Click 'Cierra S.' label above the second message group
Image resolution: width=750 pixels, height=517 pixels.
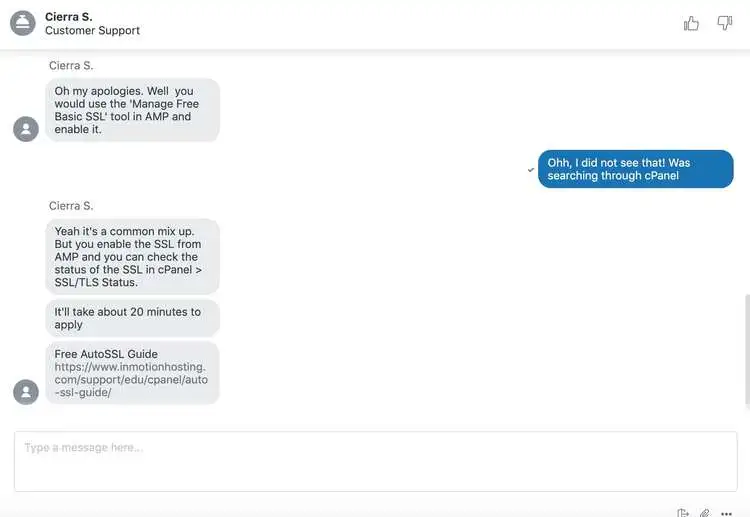[x=71, y=206]
